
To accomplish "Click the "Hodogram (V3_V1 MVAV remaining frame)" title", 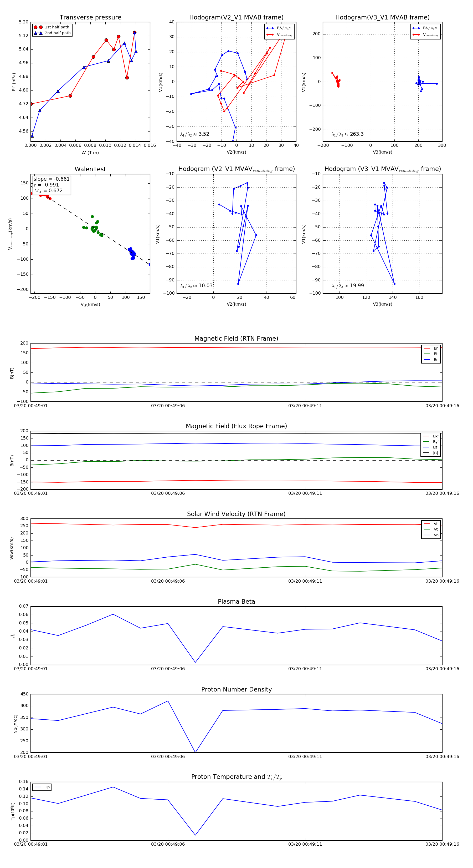I will point(382,169).
